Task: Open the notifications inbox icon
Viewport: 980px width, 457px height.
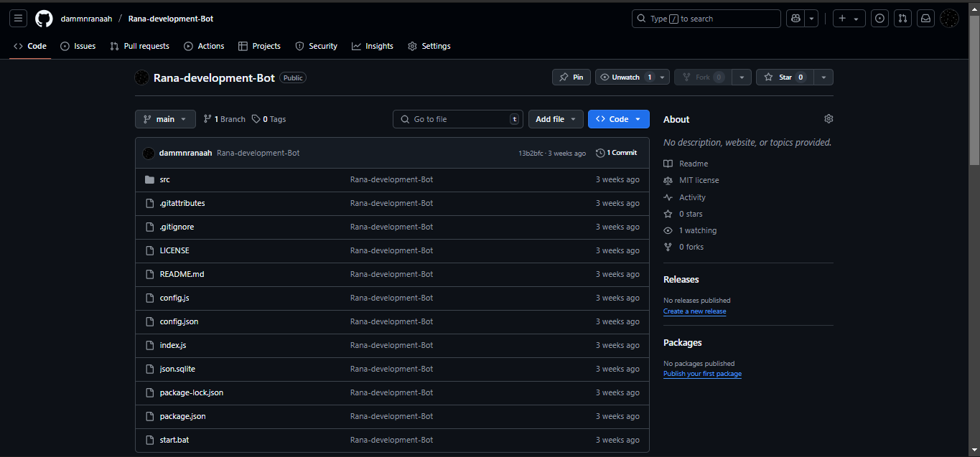Action: [x=926, y=19]
